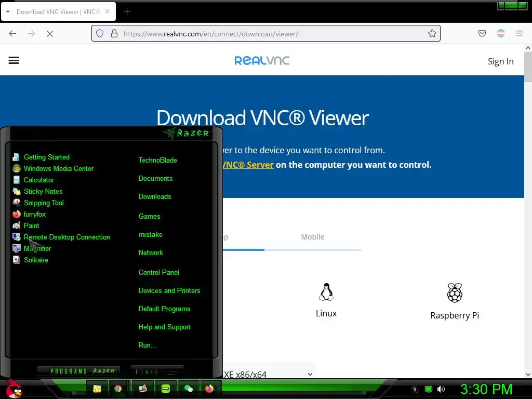
Task: Stop the page from loading
Action: [x=50, y=34]
